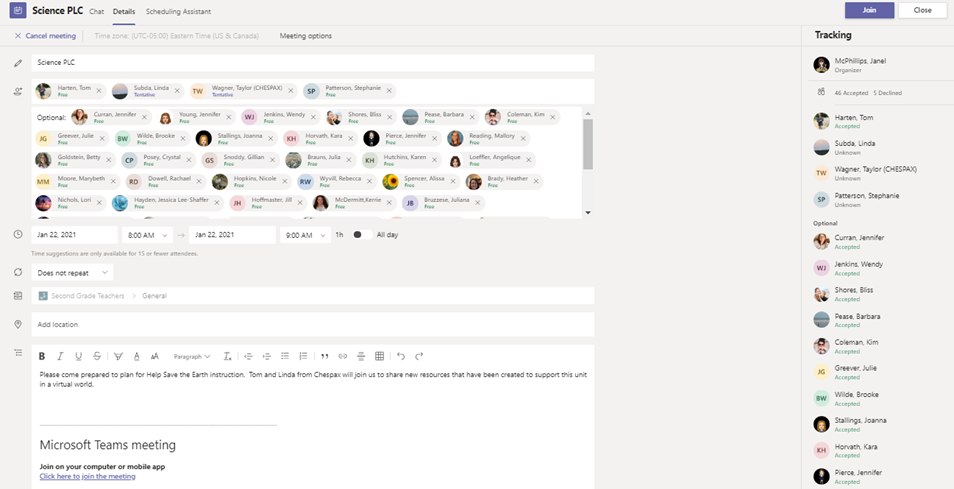Image resolution: width=954 pixels, height=489 pixels.
Task: Click the Close button
Action: pyautogui.click(x=922, y=10)
